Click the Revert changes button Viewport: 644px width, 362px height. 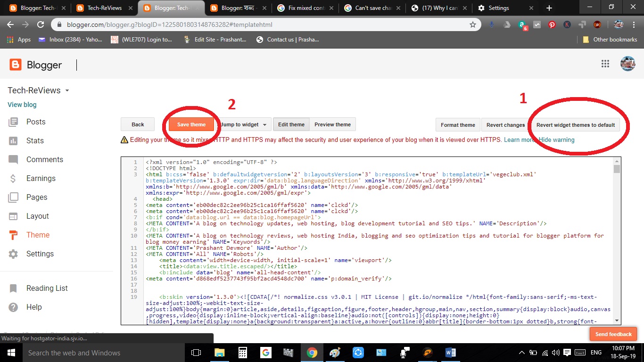(x=505, y=125)
